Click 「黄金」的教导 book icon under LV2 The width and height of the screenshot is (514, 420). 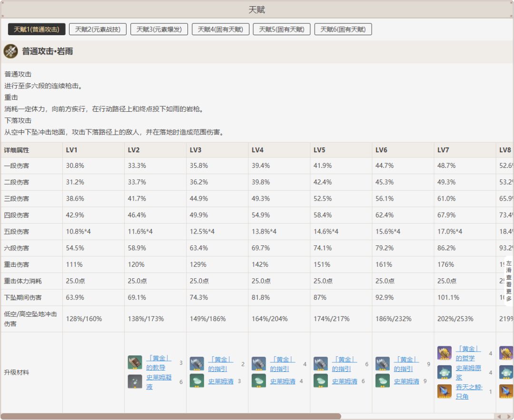click(x=135, y=362)
